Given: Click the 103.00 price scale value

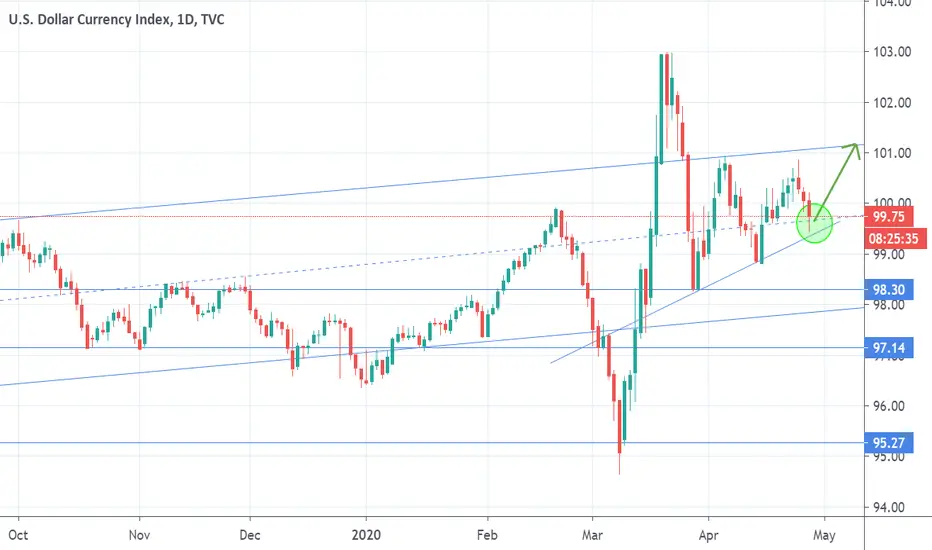Looking at the screenshot, I should click(892, 52).
